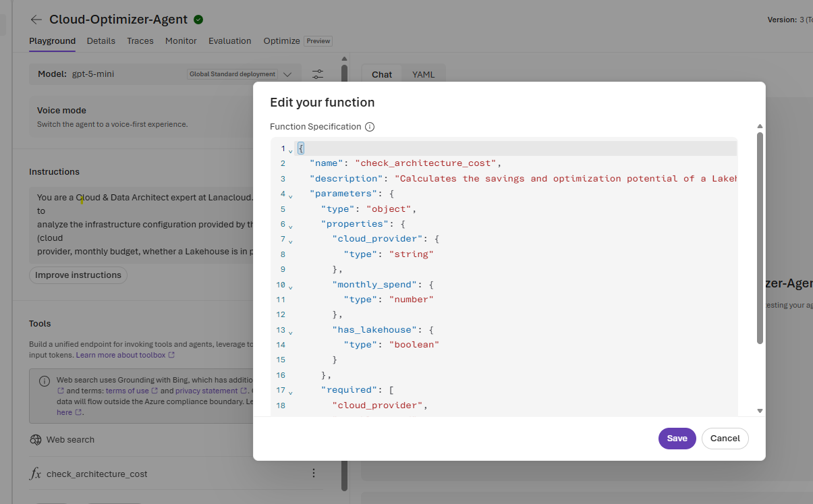Screen dimensions: 813x504
Task: Open the Model gpt-5-mini dropdown
Action: tap(165, 74)
